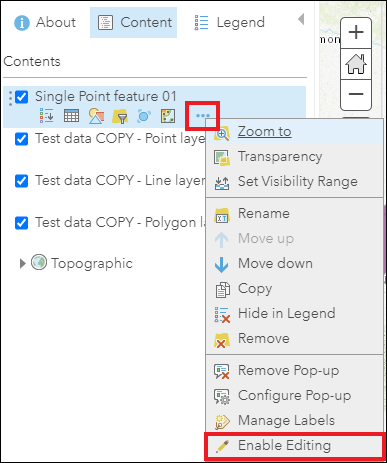This screenshot has width=387, height=463.
Task: Open the Show Table icon
Action: (x=71, y=116)
